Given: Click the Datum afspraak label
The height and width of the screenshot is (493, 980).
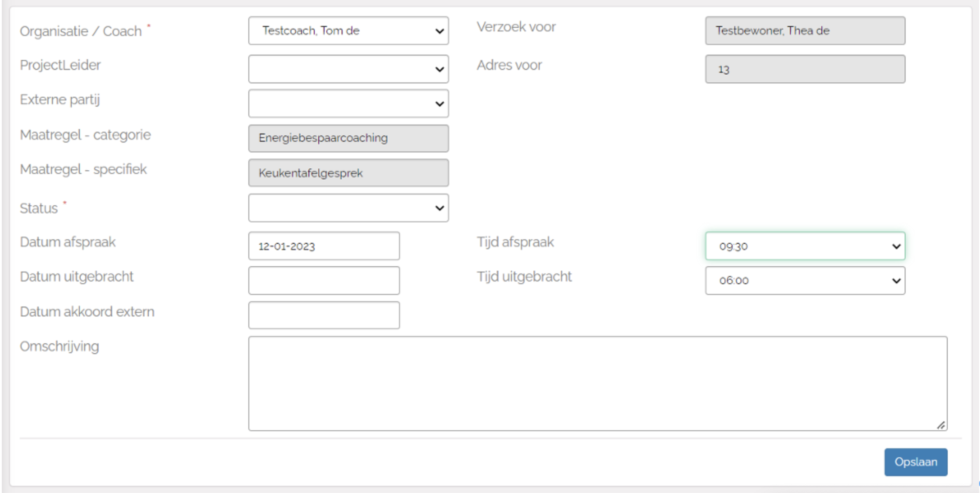Looking at the screenshot, I should [68, 242].
